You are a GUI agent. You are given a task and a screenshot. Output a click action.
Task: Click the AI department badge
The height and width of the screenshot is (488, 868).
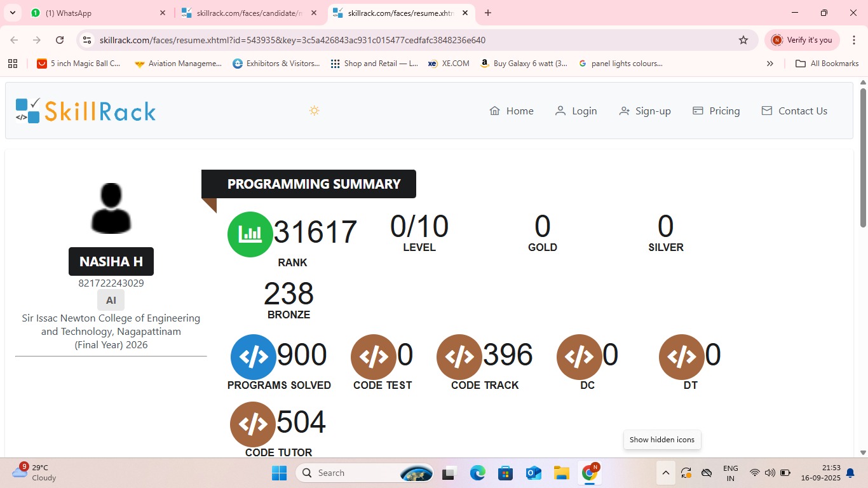[x=111, y=300]
